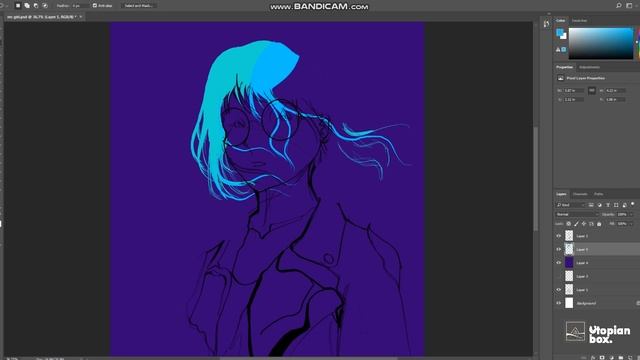Filter layers by type layers icon
Image resolution: width=640 pixels, height=360 pixels.
point(608,205)
